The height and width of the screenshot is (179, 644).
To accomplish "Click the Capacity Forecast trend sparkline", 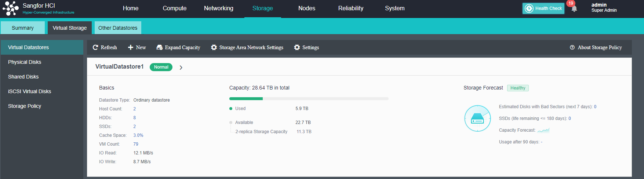I will click(x=543, y=130).
